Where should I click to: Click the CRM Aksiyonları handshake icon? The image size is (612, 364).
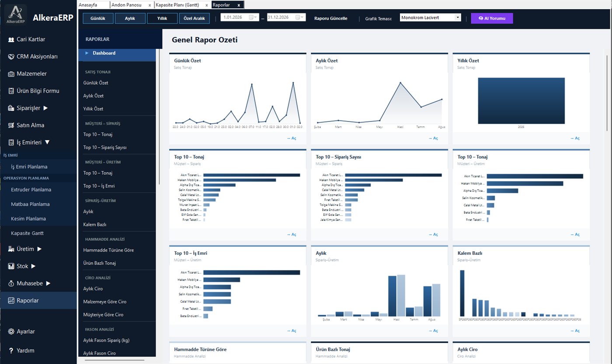[x=11, y=57]
